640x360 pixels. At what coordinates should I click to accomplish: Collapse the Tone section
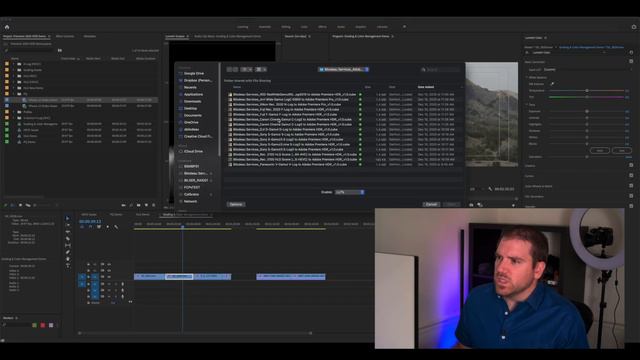tap(527, 104)
